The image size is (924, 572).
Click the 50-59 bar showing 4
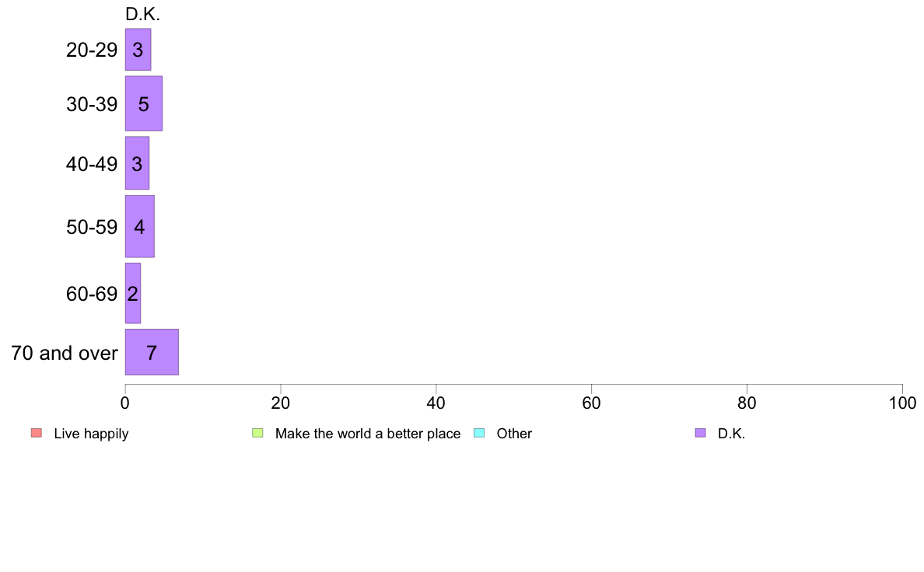coord(140,226)
